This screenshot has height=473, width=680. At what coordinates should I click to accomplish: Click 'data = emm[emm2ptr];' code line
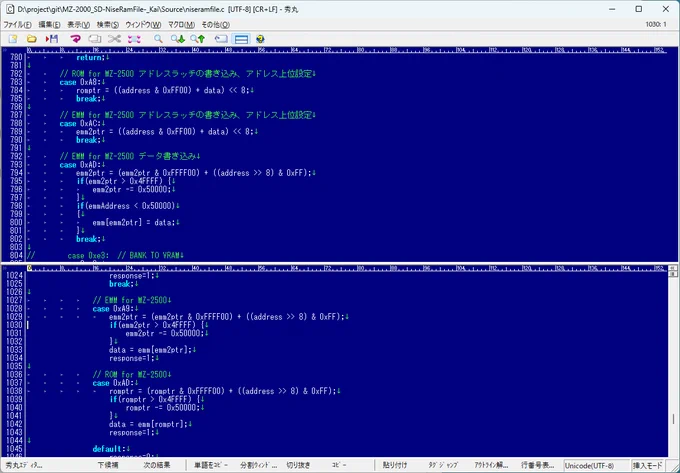point(152,350)
